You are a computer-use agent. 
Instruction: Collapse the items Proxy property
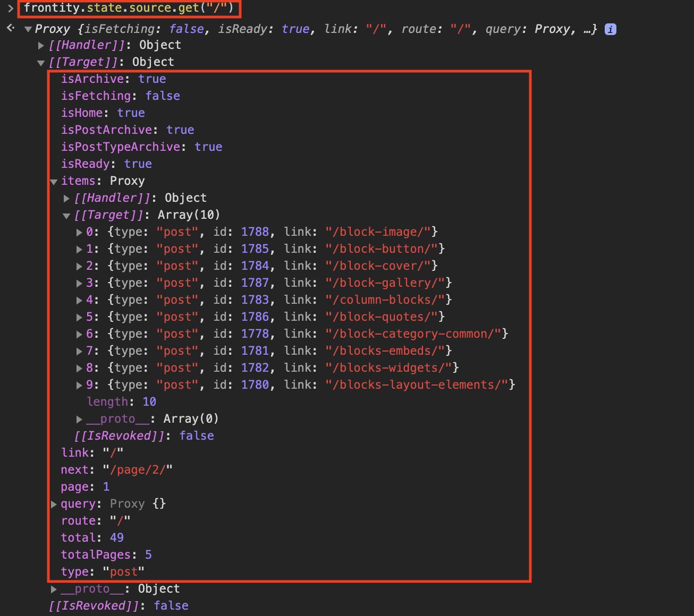point(54,182)
